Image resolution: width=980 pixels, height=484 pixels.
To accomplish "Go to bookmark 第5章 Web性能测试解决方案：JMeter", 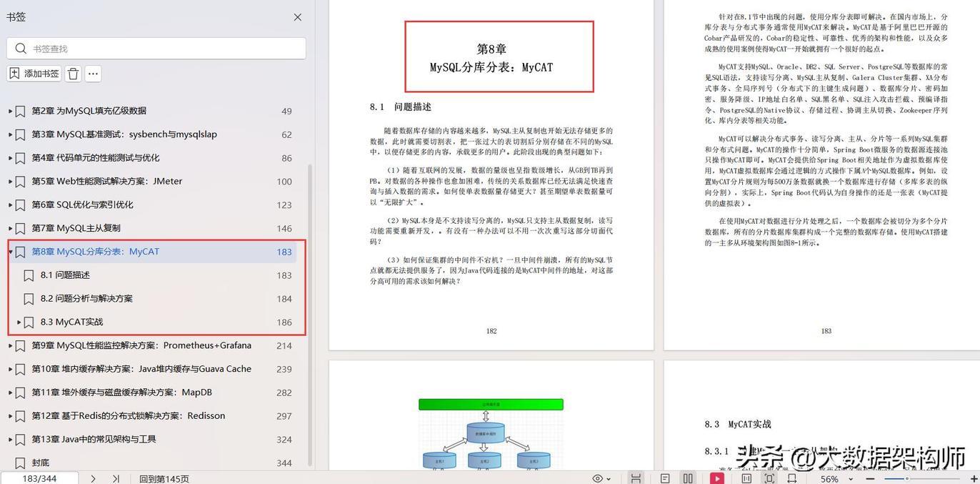I will pos(107,182).
